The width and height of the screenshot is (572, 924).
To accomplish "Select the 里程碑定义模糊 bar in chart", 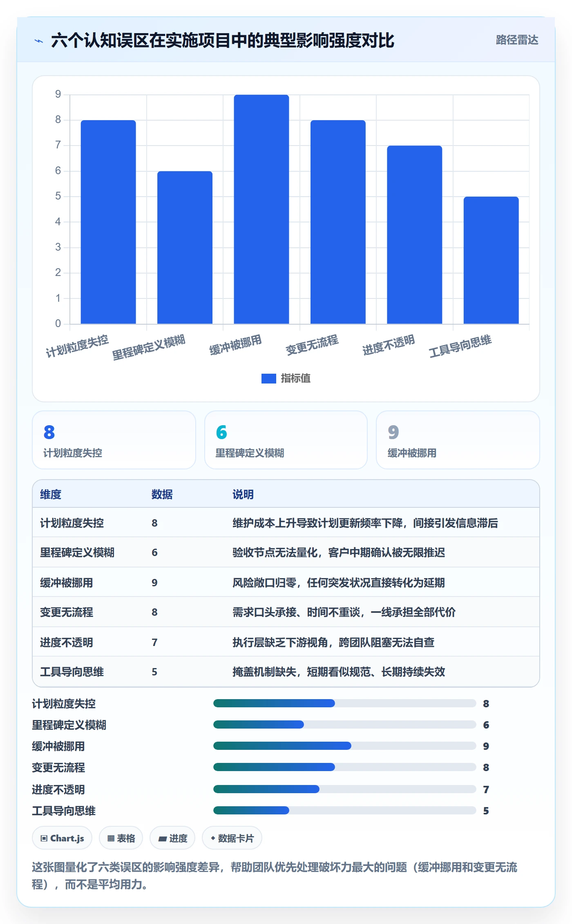I will pyautogui.click(x=185, y=247).
